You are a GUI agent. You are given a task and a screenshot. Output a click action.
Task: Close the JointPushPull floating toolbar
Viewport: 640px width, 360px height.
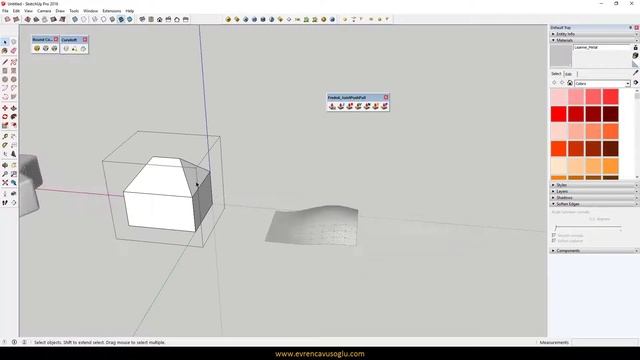coord(386,97)
